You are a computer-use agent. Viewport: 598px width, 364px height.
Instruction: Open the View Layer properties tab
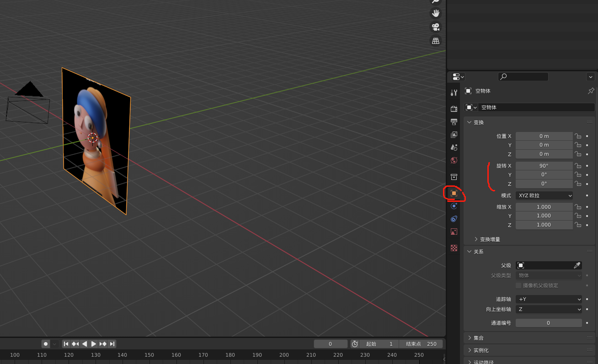tap(454, 135)
